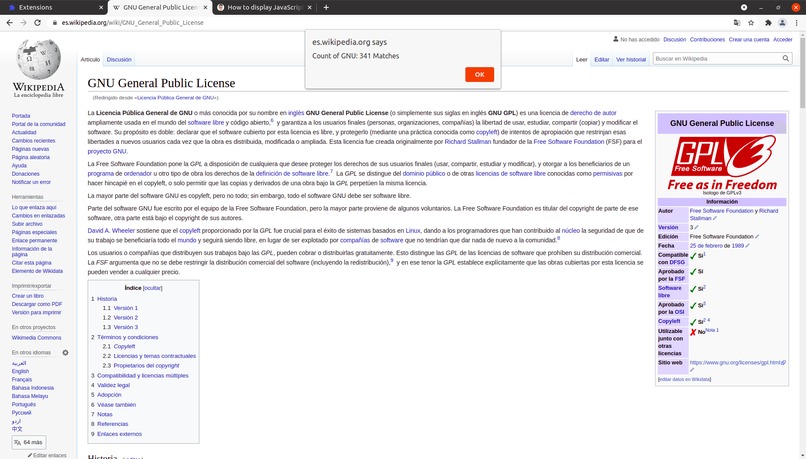Click Crear una cuenta

coord(749,40)
